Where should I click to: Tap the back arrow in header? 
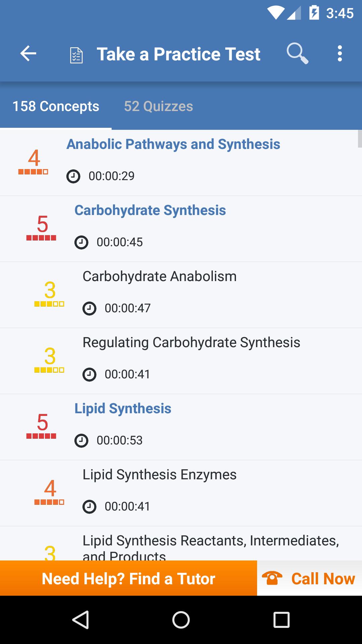click(28, 54)
